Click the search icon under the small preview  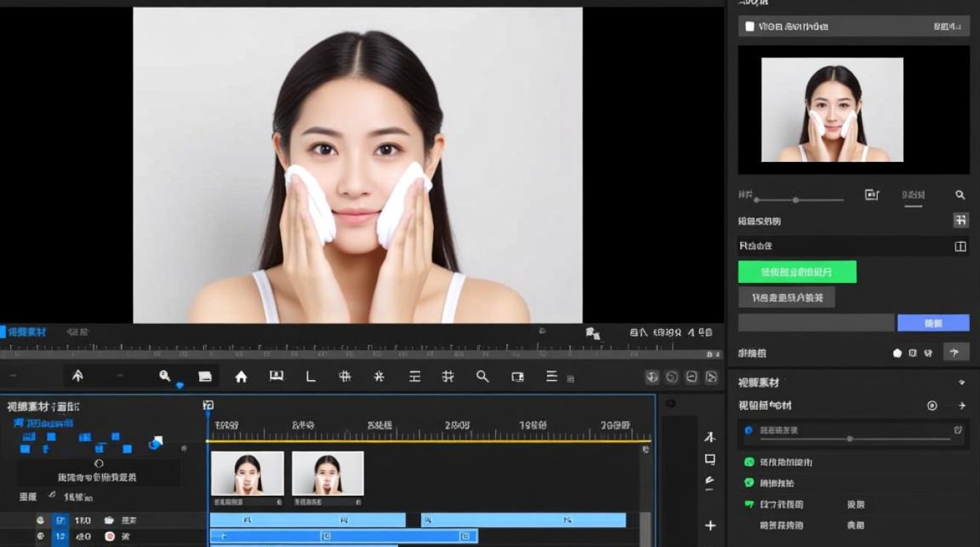tap(960, 195)
